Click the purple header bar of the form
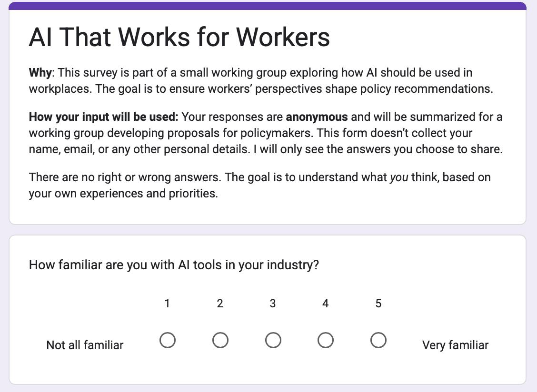 [268, 6]
